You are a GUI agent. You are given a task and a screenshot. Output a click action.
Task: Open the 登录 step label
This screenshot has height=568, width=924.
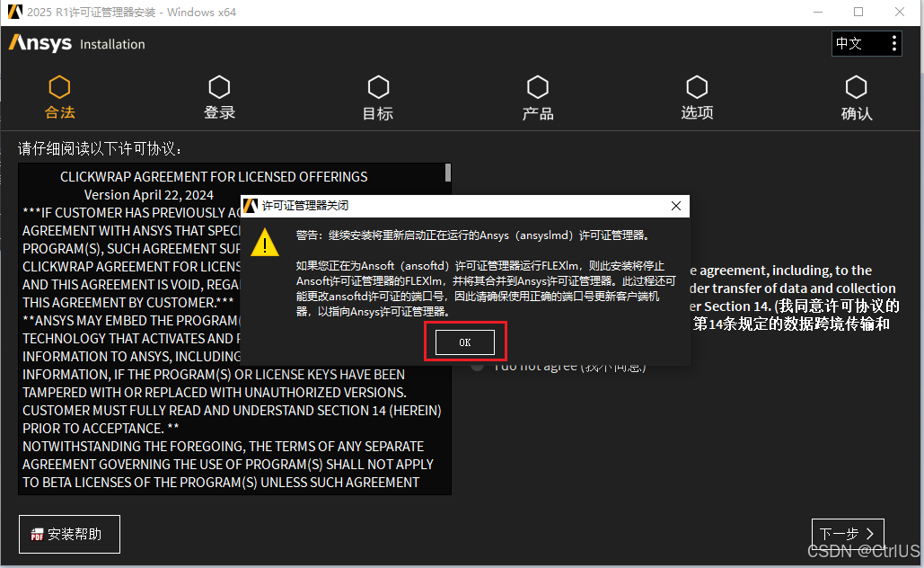[x=219, y=112]
